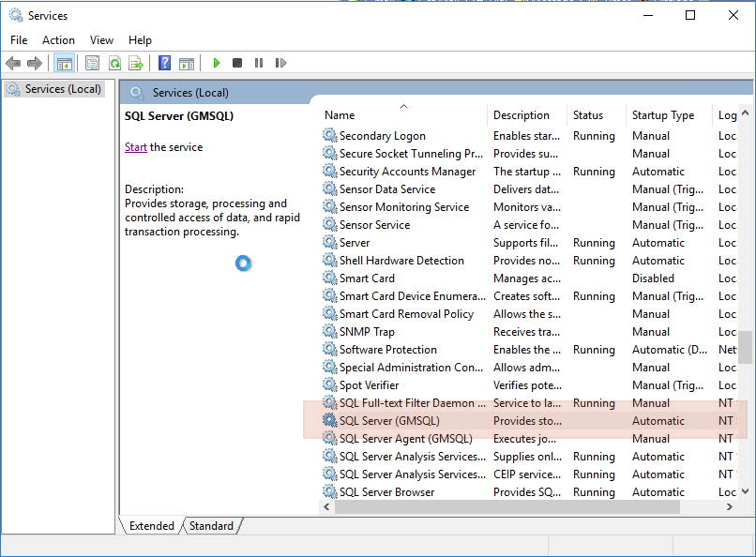This screenshot has width=756, height=557.
Task: Click the Restart Service toolbar icon
Action: 280,63
